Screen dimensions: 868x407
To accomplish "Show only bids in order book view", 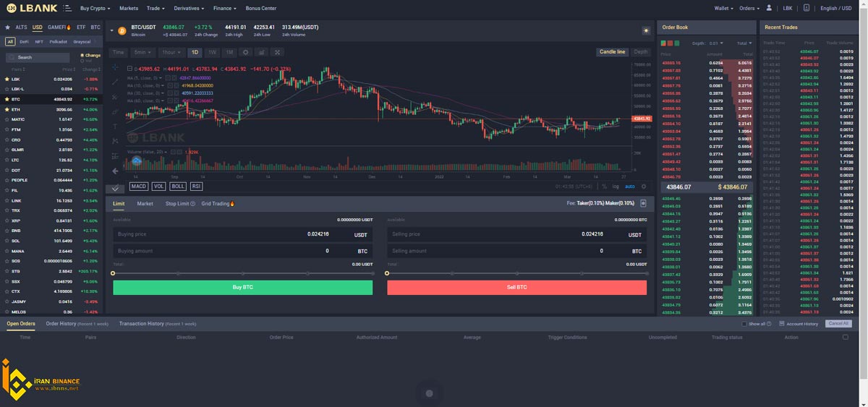I will click(677, 43).
